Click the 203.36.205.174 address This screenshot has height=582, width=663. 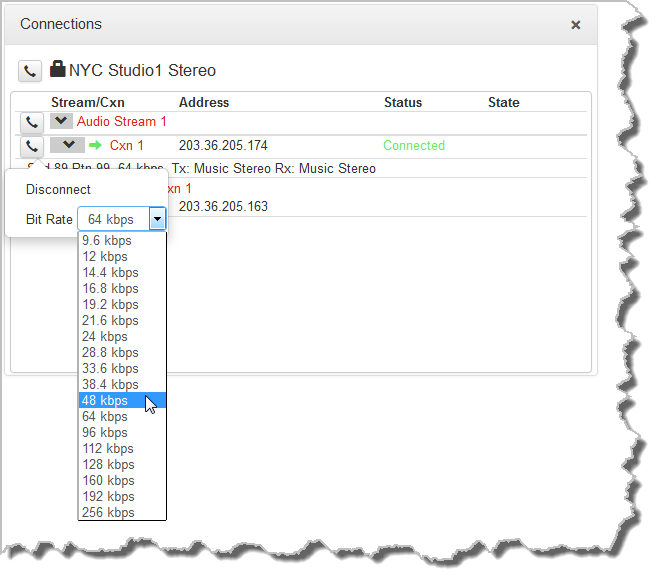(x=223, y=146)
